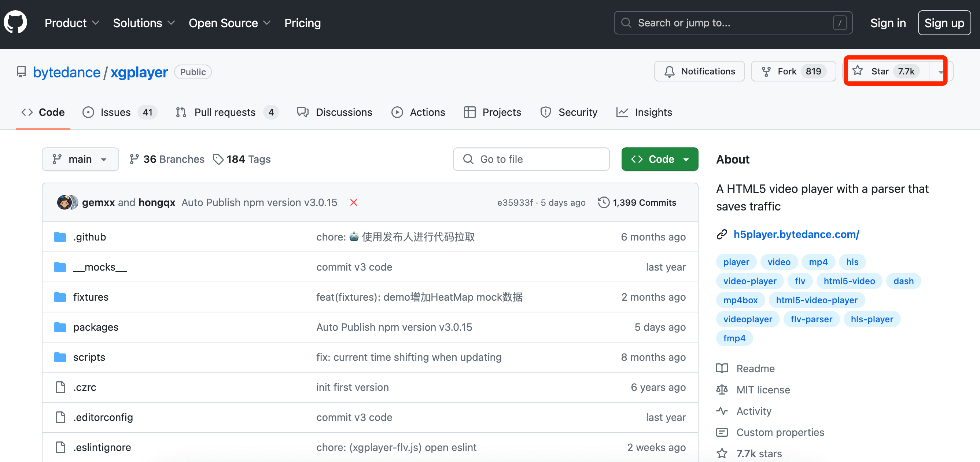
Task: Click the GitHub Octocat logo
Action: click(x=15, y=22)
